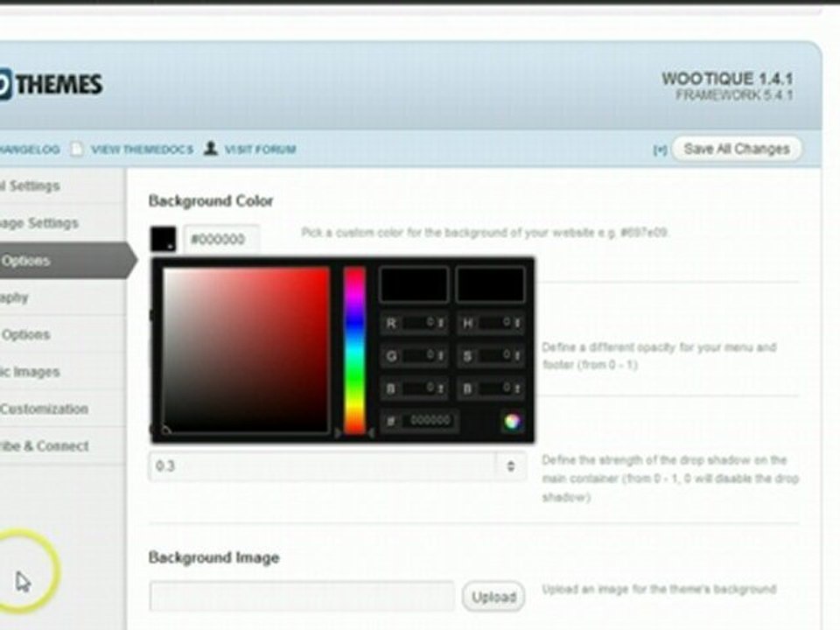Click the Upload button
Viewport: 840px width, 630px height.
click(x=493, y=596)
